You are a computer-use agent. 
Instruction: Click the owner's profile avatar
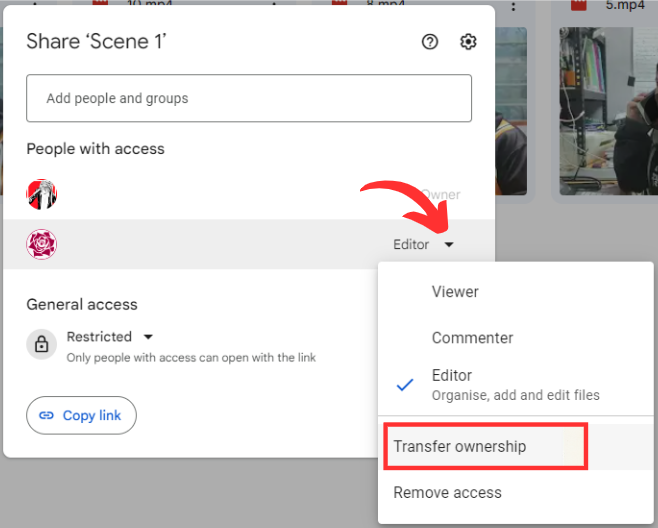click(41, 194)
